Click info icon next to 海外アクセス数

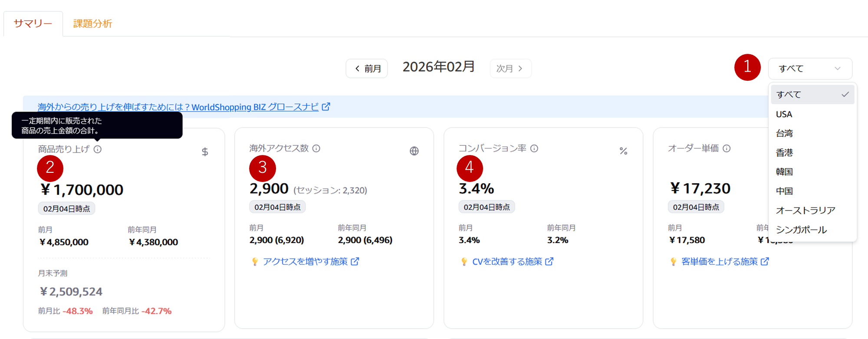coord(316,148)
